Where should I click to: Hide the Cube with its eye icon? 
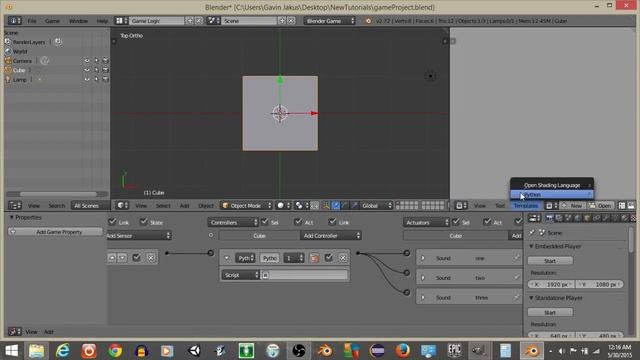87,70
